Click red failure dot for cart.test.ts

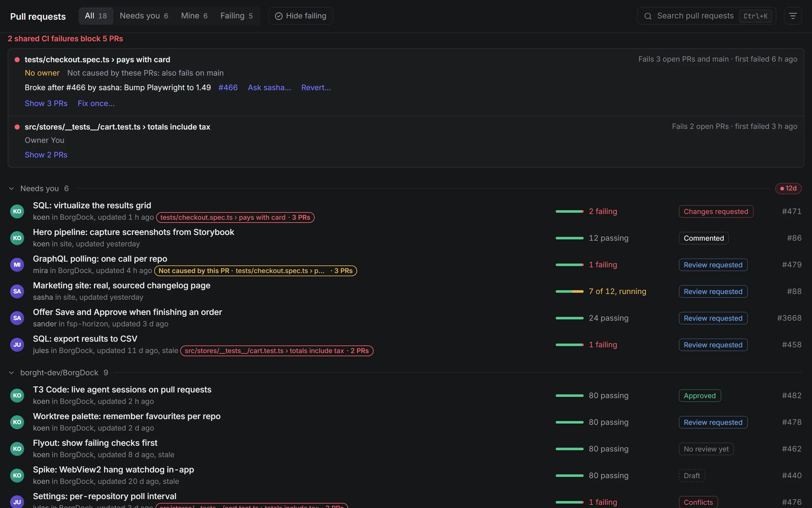(17, 127)
